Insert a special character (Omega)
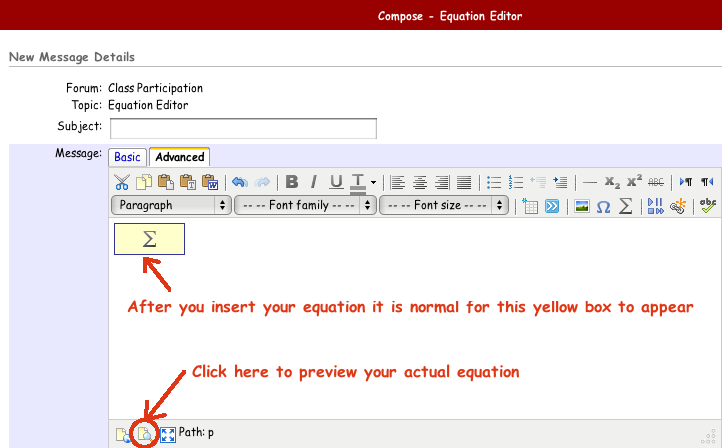Image resolution: width=722 pixels, height=448 pixels. click(x=604, y=206)
